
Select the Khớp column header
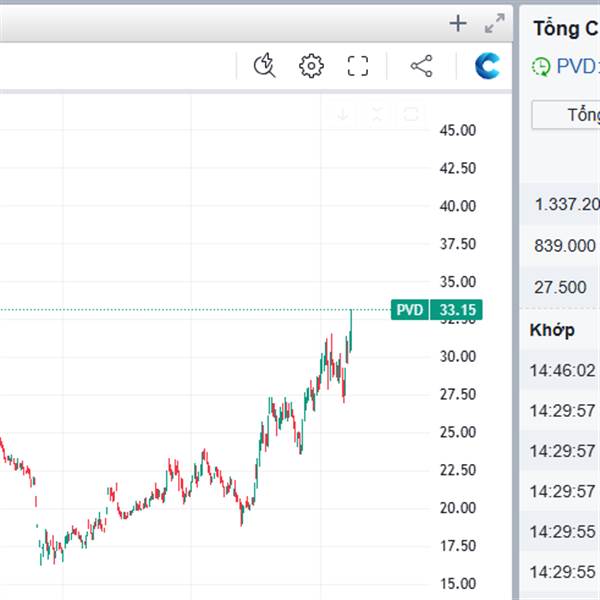[552, 330]
